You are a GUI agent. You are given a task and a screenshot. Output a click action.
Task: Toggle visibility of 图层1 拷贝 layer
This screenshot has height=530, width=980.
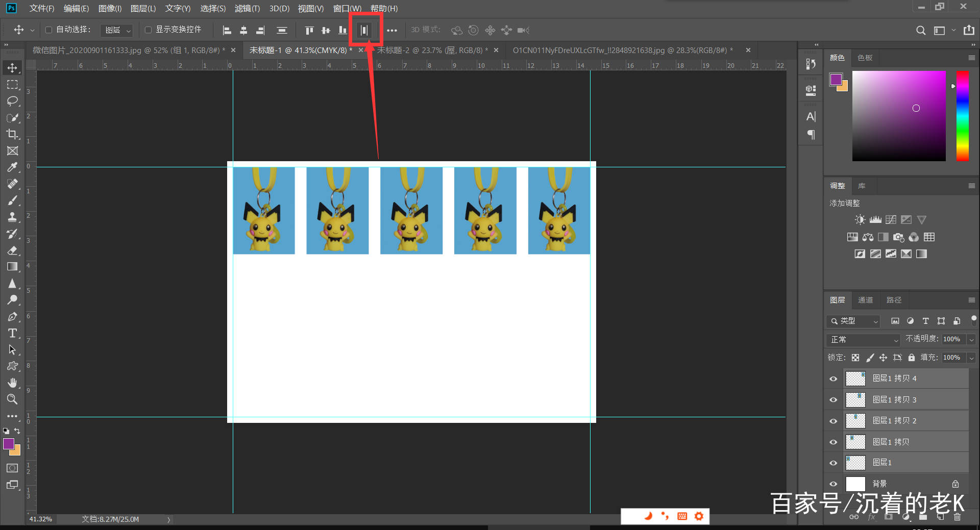tap(834, 442)
